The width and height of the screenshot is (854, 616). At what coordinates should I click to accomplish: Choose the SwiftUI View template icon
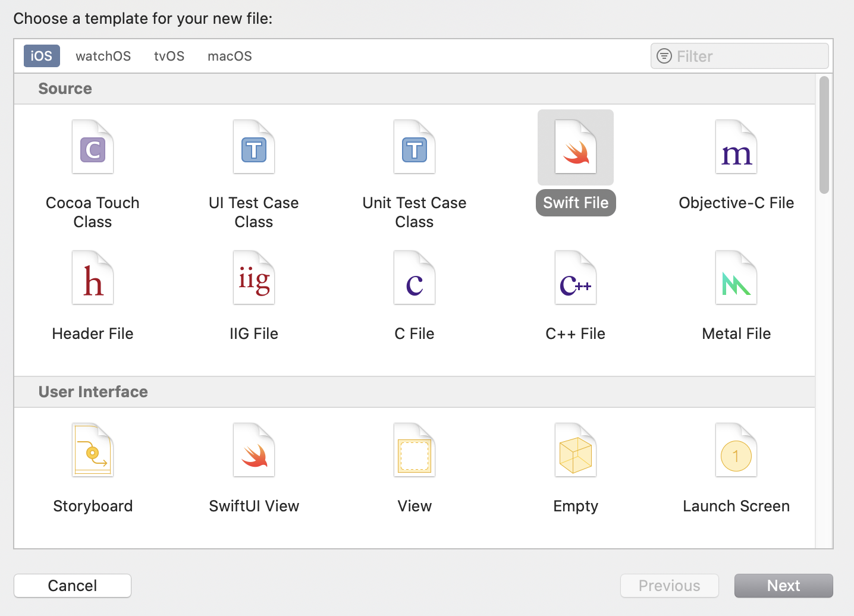click(254, 450)
